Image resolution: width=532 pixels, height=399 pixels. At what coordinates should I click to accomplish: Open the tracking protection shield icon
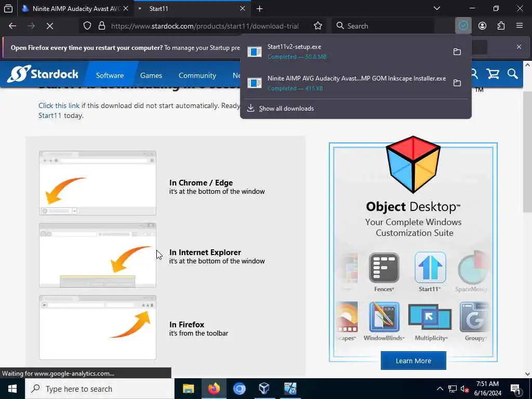click(x=87, y=26)
